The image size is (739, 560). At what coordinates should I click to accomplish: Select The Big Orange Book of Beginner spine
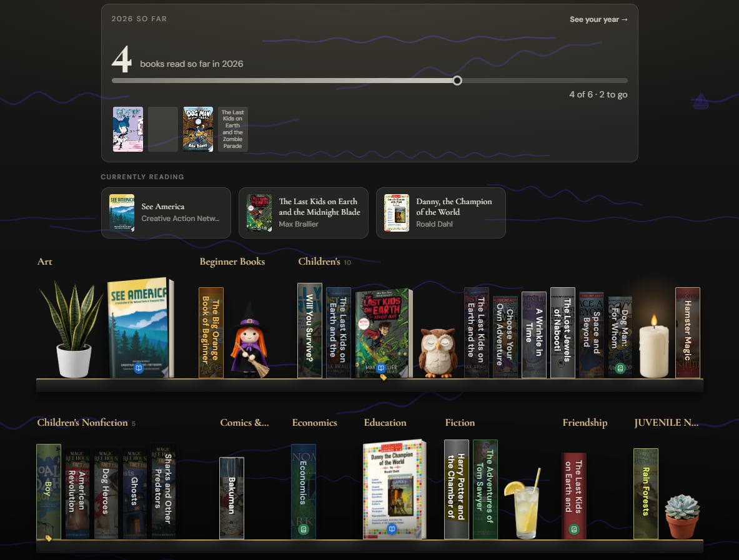click(x=211, y=333)
